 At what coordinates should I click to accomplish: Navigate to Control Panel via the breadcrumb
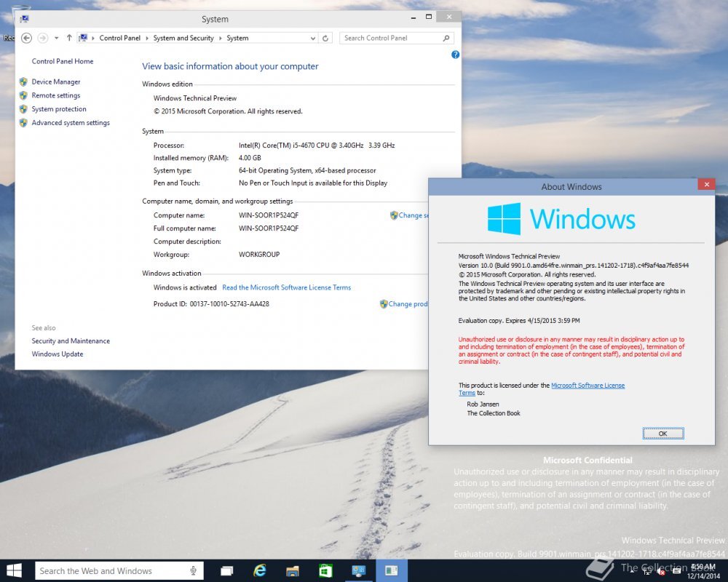tap(120, 38)
